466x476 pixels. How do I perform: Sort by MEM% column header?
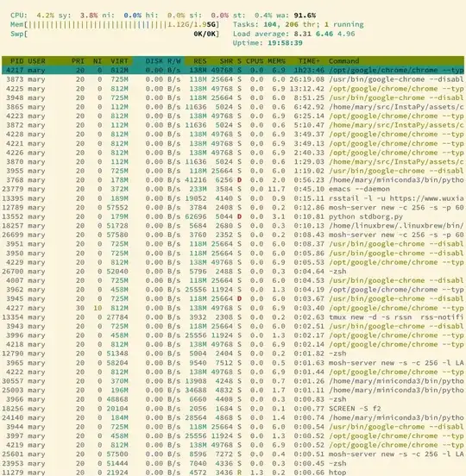(276, 61)
